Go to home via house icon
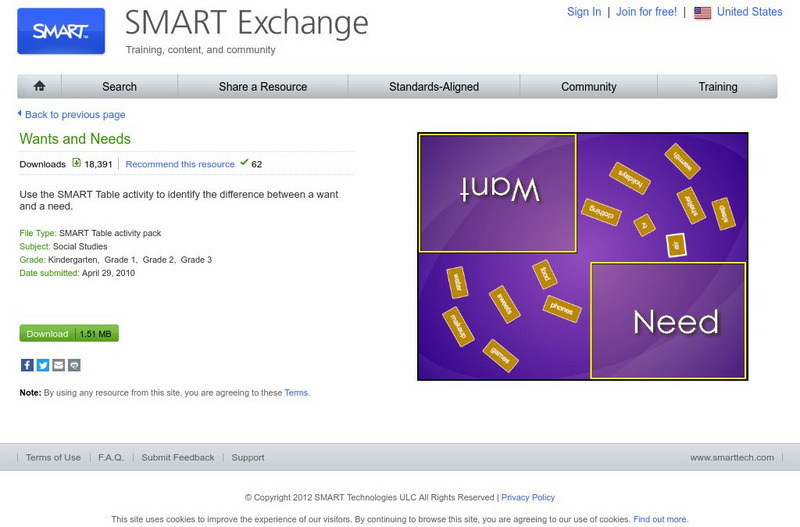 pyautogui.click(x=39, y=86)
